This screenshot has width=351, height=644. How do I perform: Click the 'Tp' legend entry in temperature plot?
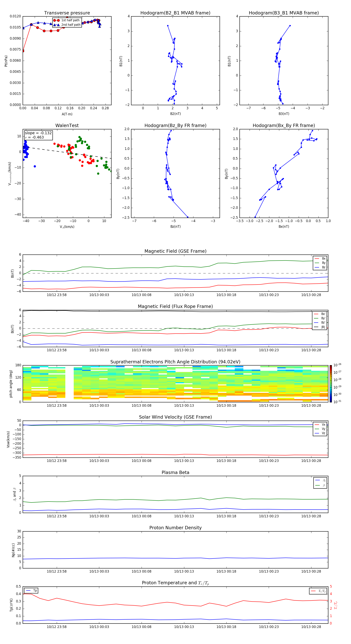click(31, 591)
